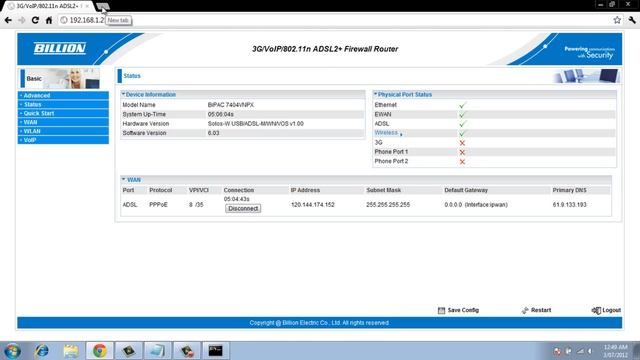This screenshot has height=360, width=640.
Task: Click the Status page heading
Action: [x=132, y=76]
